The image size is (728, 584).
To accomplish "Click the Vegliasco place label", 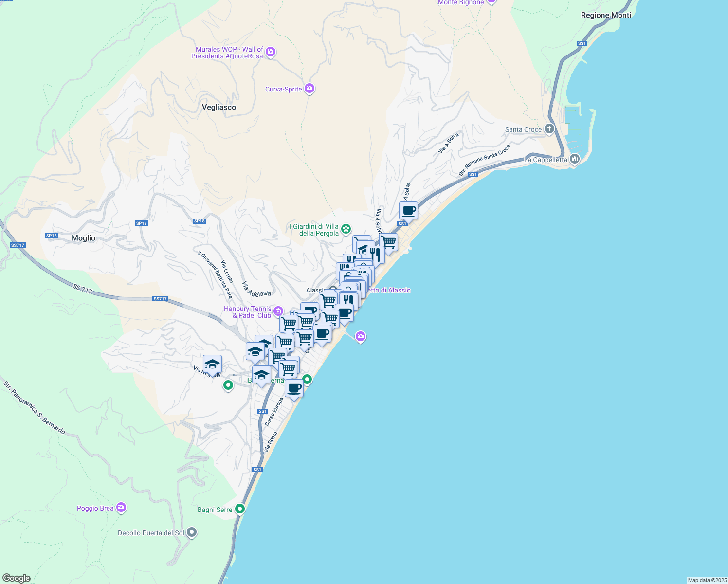I will pos(219,107).
